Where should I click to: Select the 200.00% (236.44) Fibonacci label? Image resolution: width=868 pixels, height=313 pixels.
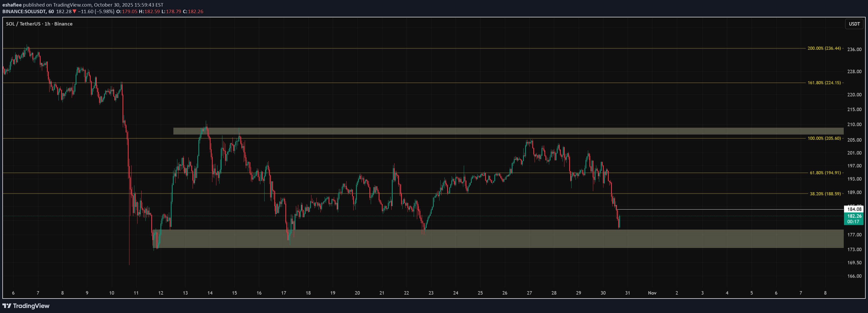(824, 48)
